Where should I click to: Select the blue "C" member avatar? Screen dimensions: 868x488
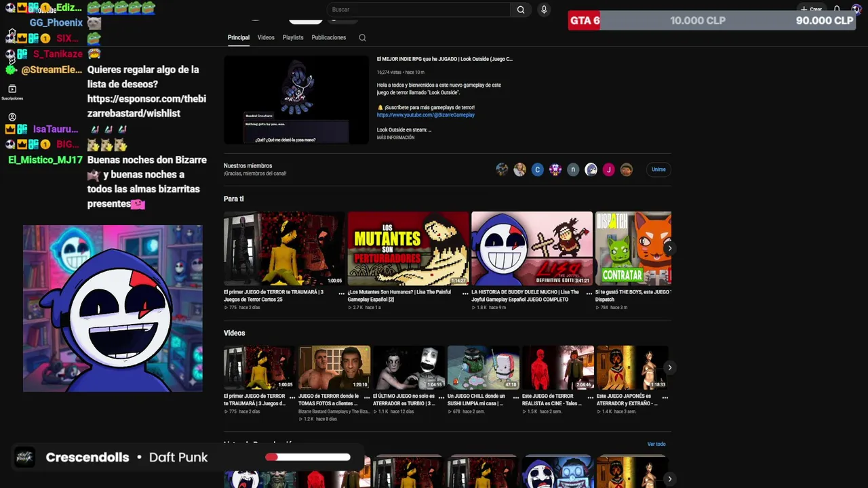[x=538, y=169]
